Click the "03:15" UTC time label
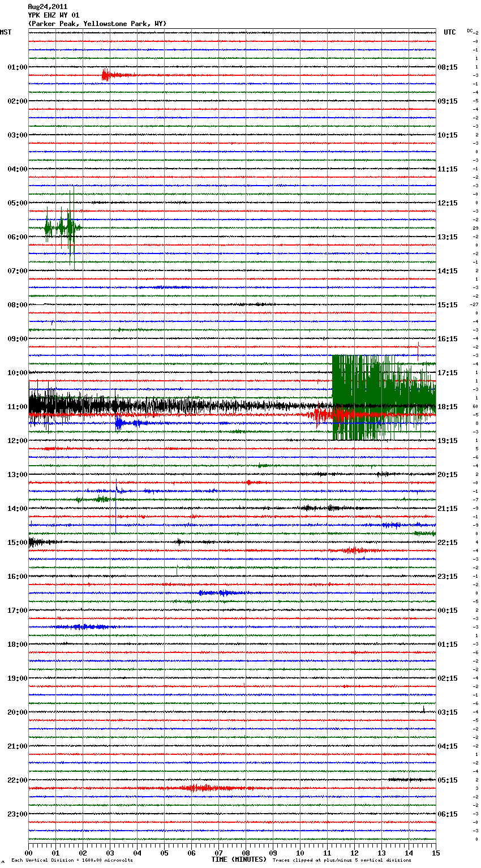Viewport: 481px width, 868px height. 448,712
